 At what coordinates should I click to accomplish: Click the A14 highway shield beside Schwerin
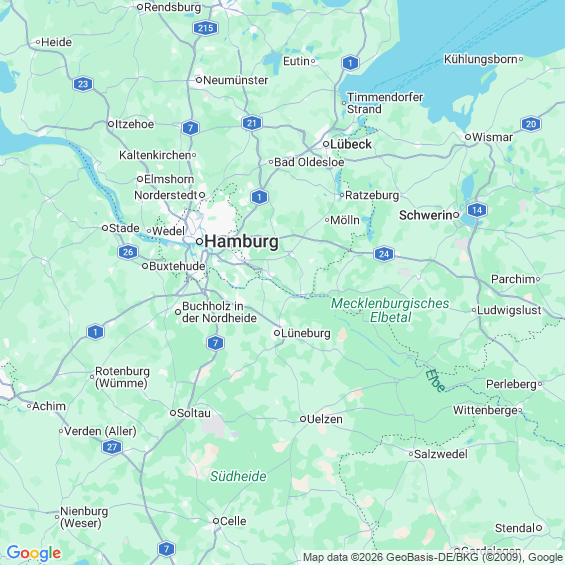coord(477,210)
